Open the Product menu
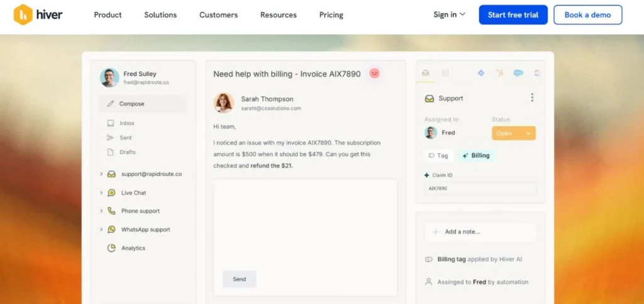This screenshot has height=304, width=644. [108, 14]
